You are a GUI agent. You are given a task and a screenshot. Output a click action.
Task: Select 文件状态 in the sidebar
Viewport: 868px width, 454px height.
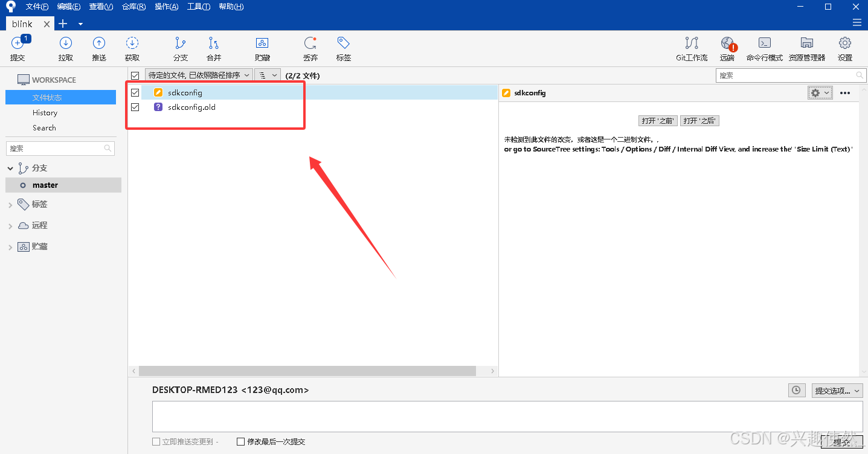tap(60, 97)
